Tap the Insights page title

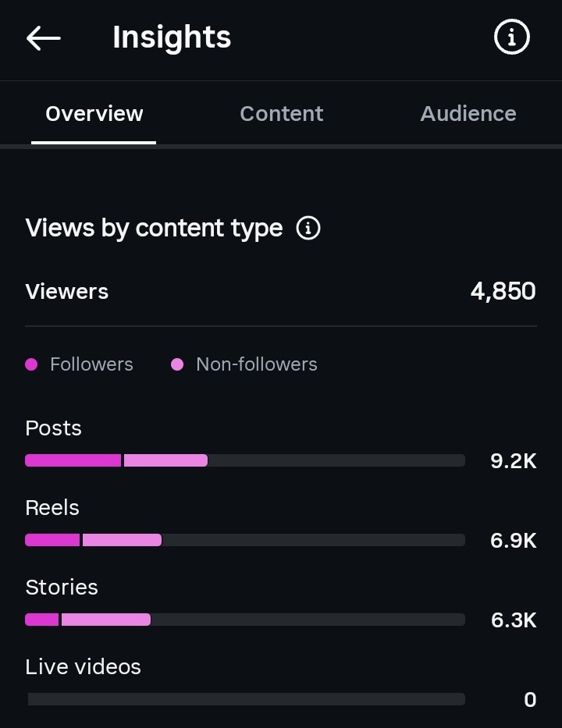coord(172,37)
